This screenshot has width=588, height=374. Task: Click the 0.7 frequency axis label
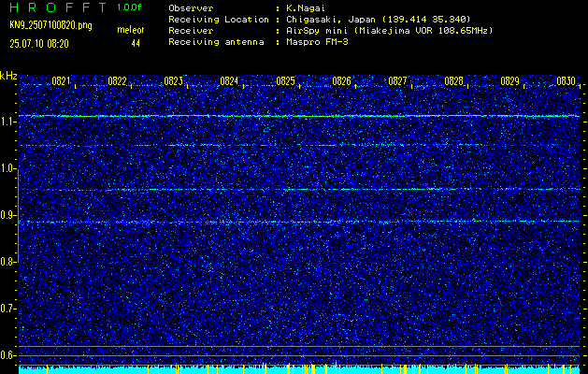tap(7, 309)
